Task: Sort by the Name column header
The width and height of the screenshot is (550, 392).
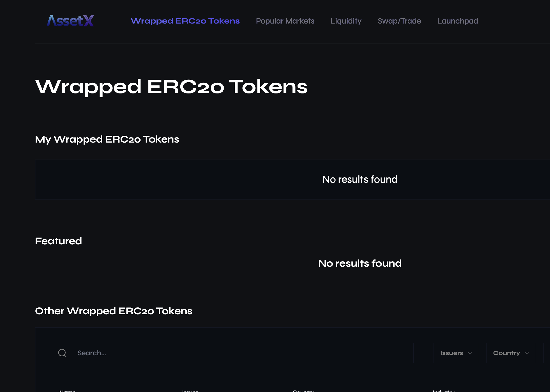Action: 67,391
